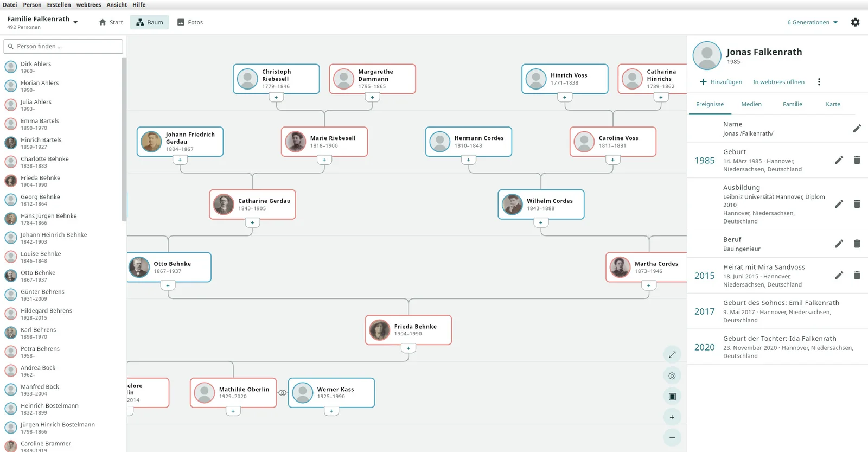Click the Hinzufügen button

tap(721, 82)
